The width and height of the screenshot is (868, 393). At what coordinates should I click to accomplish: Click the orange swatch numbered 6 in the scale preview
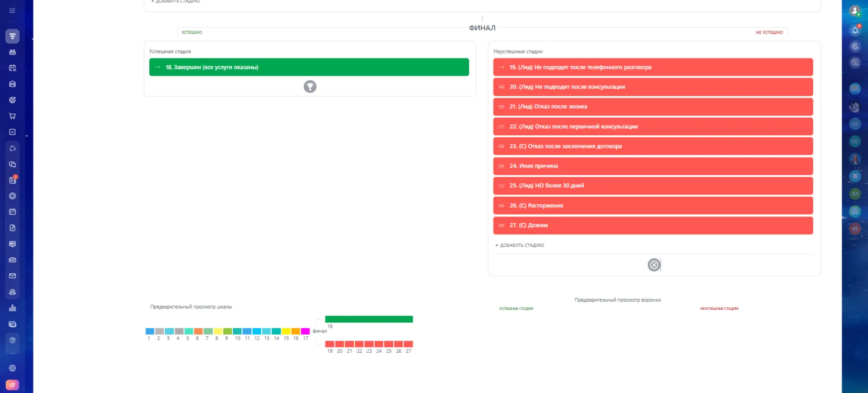(x=198, y=332)
